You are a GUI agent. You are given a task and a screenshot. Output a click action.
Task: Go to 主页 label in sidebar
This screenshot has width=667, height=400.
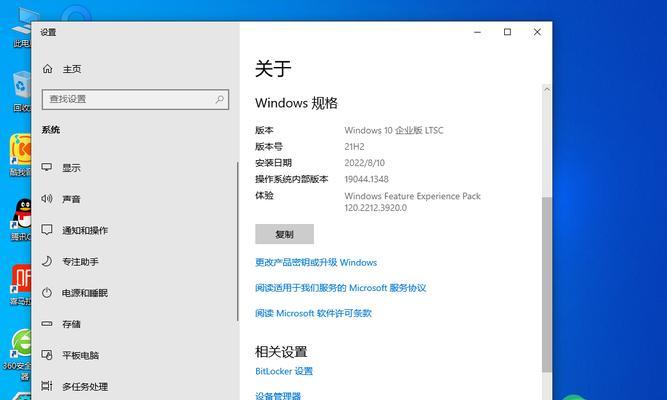72,69
